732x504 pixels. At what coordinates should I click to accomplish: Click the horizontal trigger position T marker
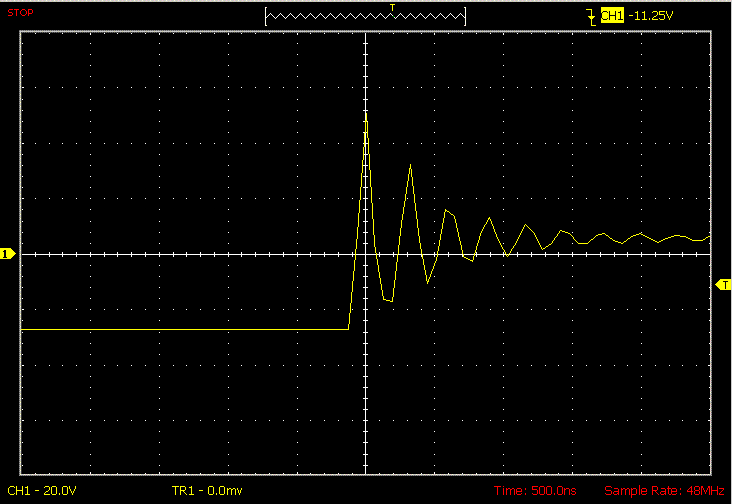coord(392,7)
